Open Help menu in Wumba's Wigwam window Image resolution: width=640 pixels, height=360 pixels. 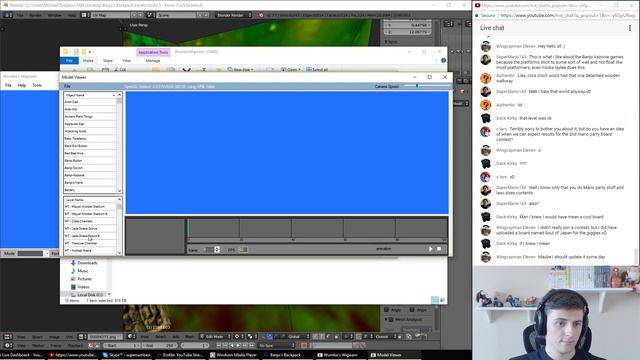(22, 85)
